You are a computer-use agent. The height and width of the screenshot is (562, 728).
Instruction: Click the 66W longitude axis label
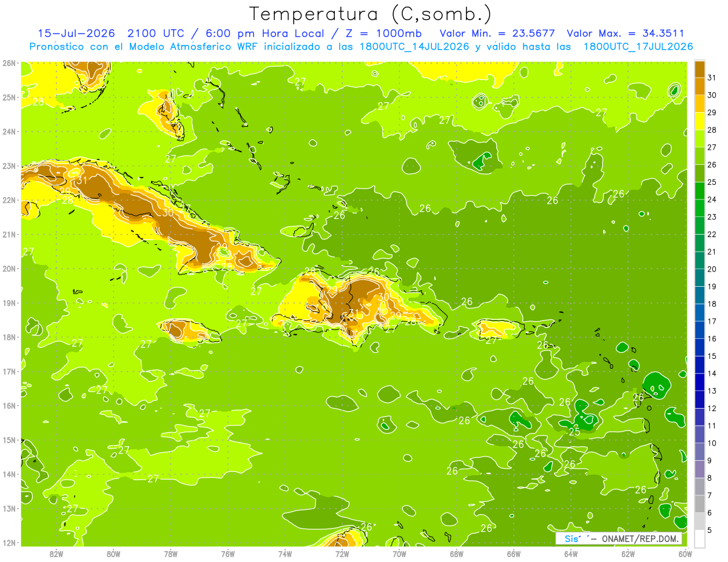pos(514,554)
